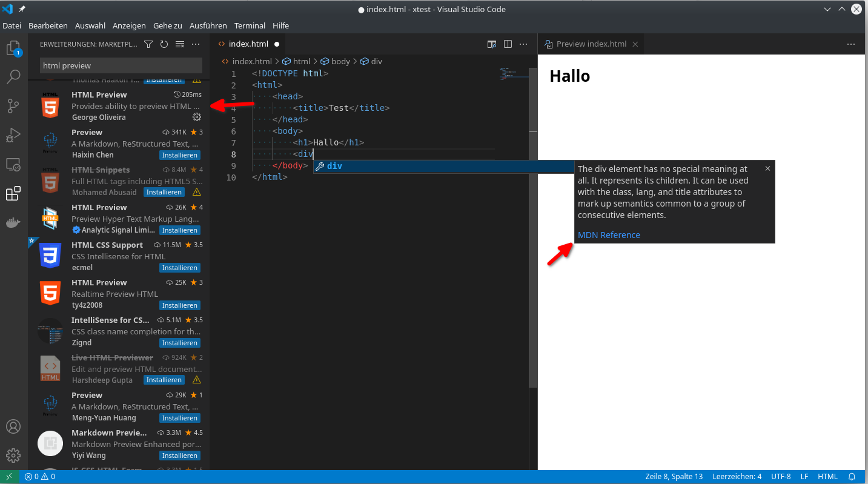868x484 pixels.
Task: Open editor more actions ellipsis
Action: pos(523,44)
